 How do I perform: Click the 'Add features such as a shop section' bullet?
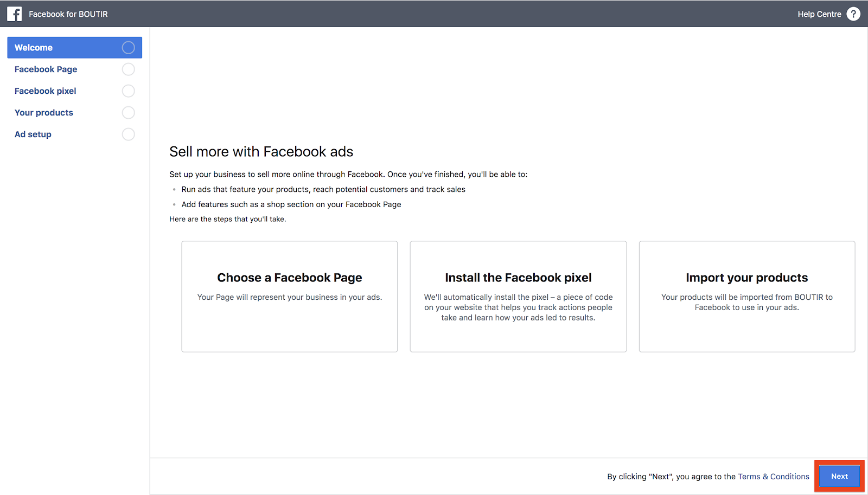coord(291,204)
